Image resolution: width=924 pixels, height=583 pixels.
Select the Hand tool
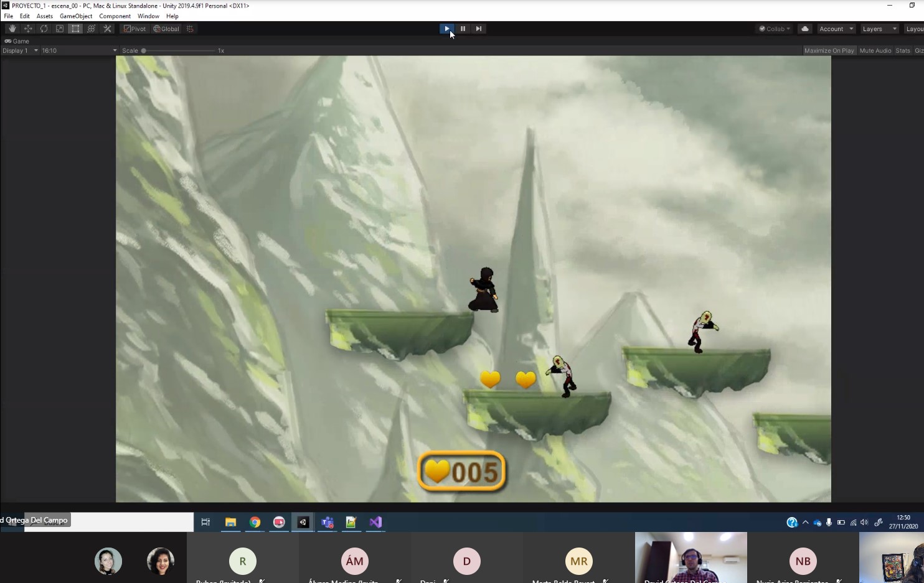pos(12,29)
